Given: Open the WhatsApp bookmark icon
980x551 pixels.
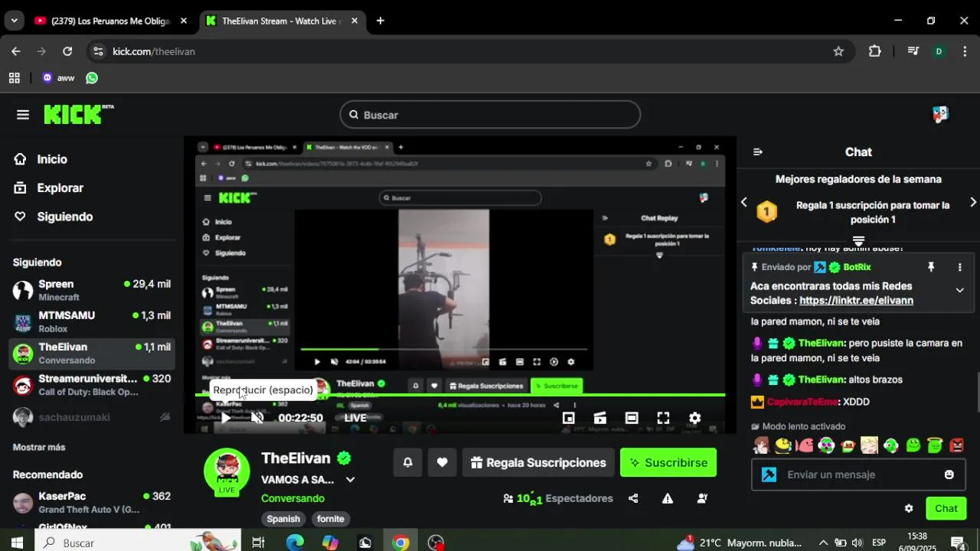Looking at the screenshot, I should tap(92, 78).
